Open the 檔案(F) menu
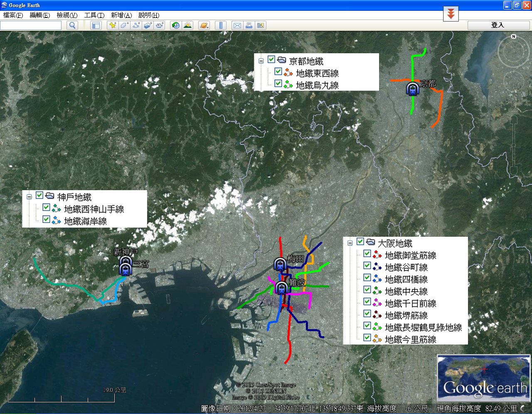This screenshot has width=532, height=414. 13,15
